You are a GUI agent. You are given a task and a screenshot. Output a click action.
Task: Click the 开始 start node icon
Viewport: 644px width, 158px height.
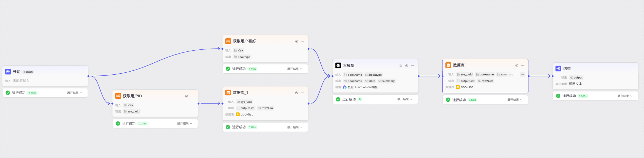(8, 72)
